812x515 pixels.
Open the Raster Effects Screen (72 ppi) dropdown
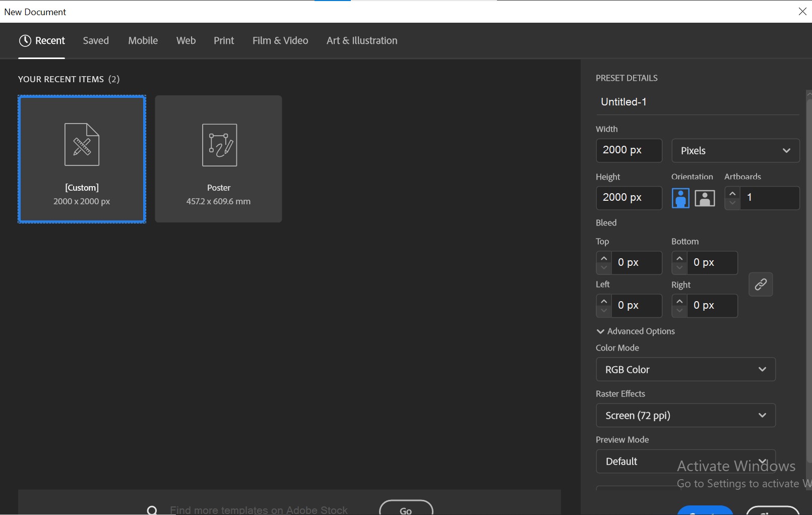685,416
